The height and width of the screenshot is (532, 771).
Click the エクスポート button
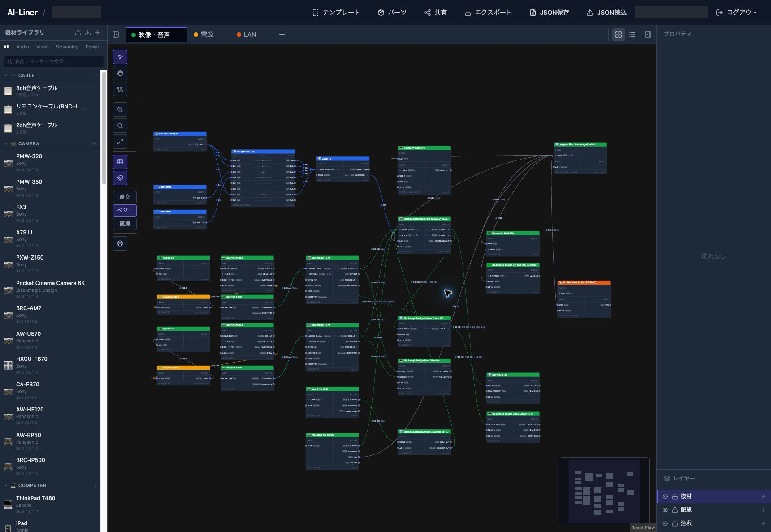[x=488, y=13]
